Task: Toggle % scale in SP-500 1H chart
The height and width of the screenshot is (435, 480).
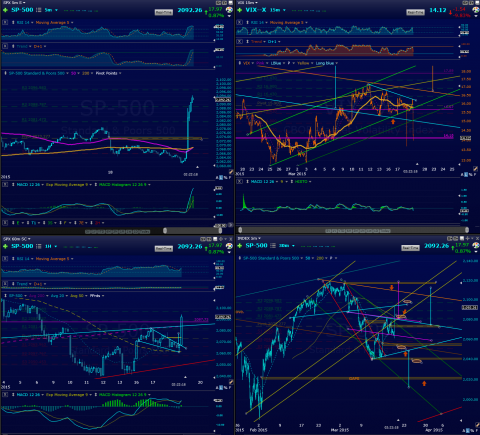Action: click(x=225, y=388)
